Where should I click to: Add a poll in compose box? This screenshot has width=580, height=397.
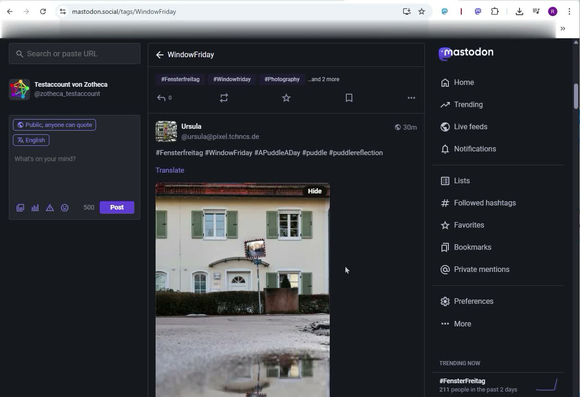35,208
